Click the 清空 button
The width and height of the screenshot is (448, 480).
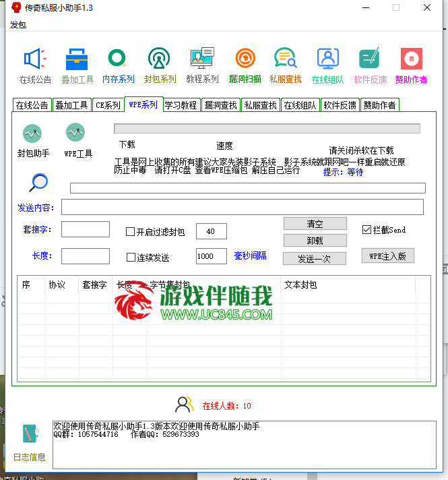(x=315, y=224)
